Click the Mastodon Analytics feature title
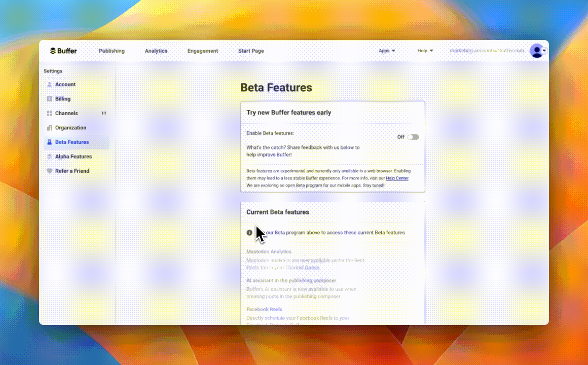The image size is (588, 365). click(269, 252)
